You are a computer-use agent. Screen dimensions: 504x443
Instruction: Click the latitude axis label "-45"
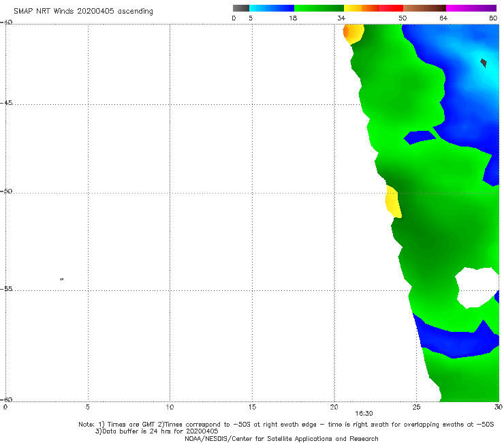click(x=6, y=103)
